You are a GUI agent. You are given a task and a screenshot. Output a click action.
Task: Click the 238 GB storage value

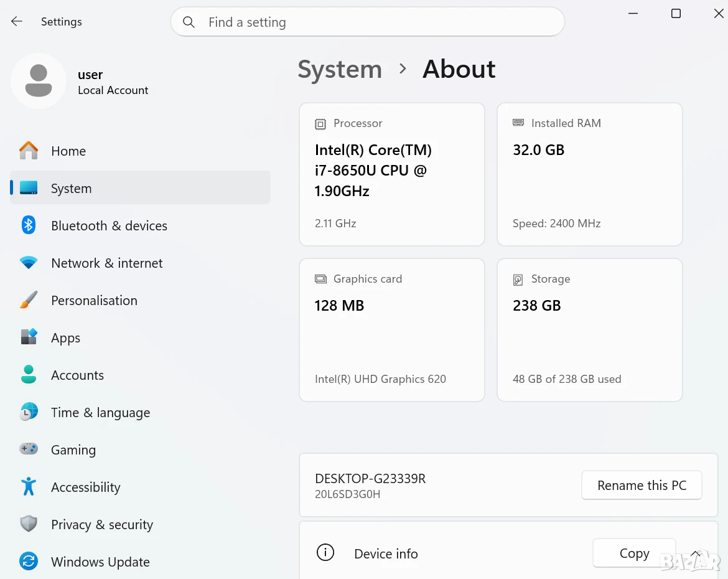pos(537,305)
